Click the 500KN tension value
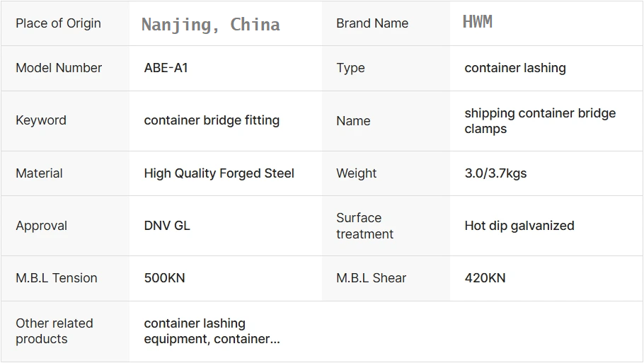Screen dimensions: 644x363 point(164,278)
